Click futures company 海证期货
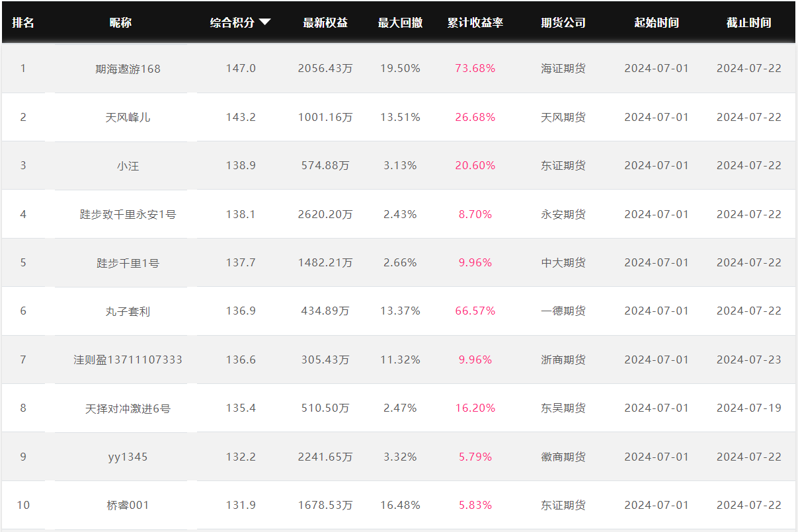Viewport: 798px width, 532px height. coord(563,69)
